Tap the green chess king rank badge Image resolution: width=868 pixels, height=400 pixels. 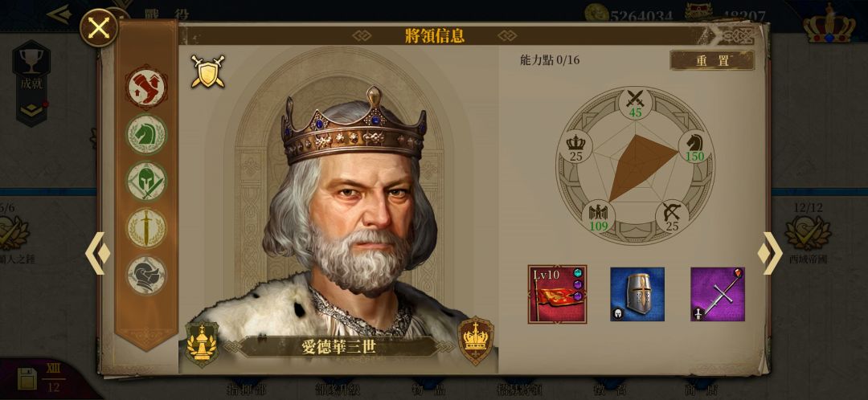click(202, 344)
